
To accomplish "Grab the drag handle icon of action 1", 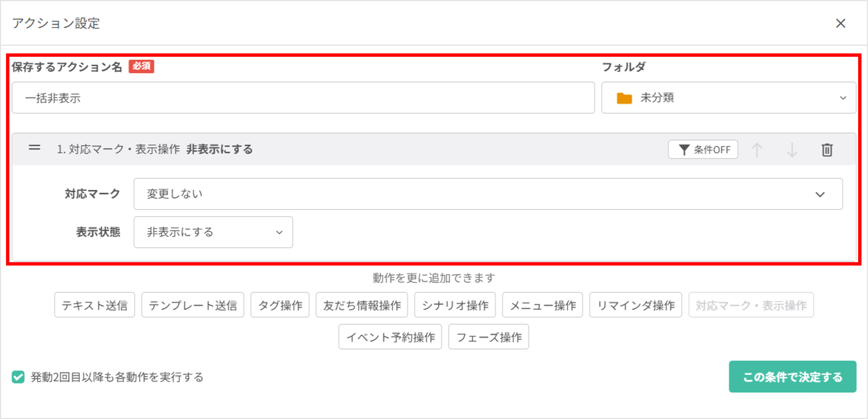I will click(34, 147).
